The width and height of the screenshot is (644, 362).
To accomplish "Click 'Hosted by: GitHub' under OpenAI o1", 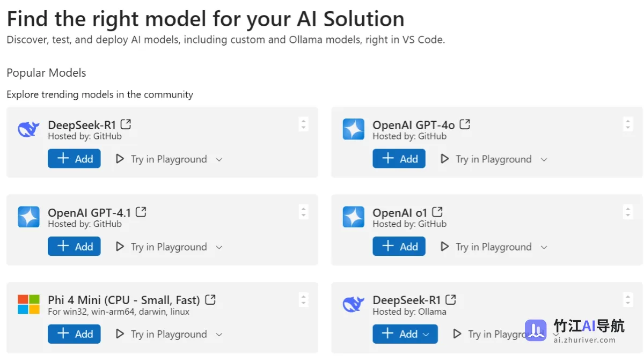I will pyautogui.click(x=409, y=224).
